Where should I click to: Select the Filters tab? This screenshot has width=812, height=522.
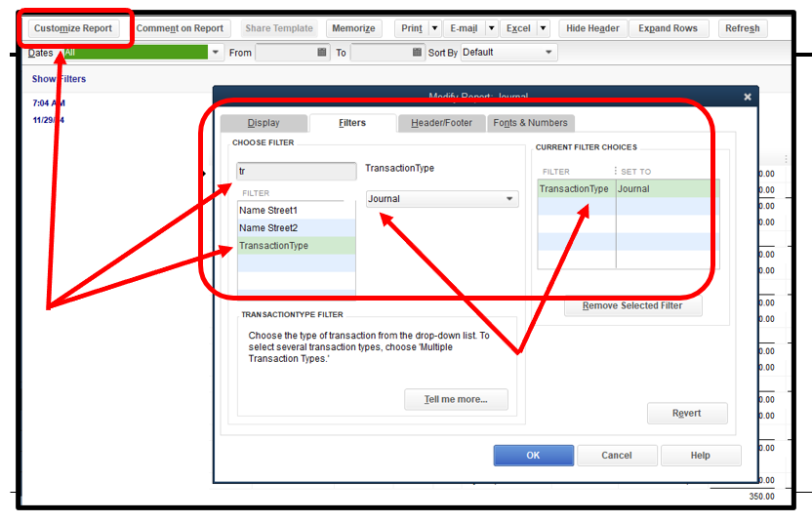352,123
